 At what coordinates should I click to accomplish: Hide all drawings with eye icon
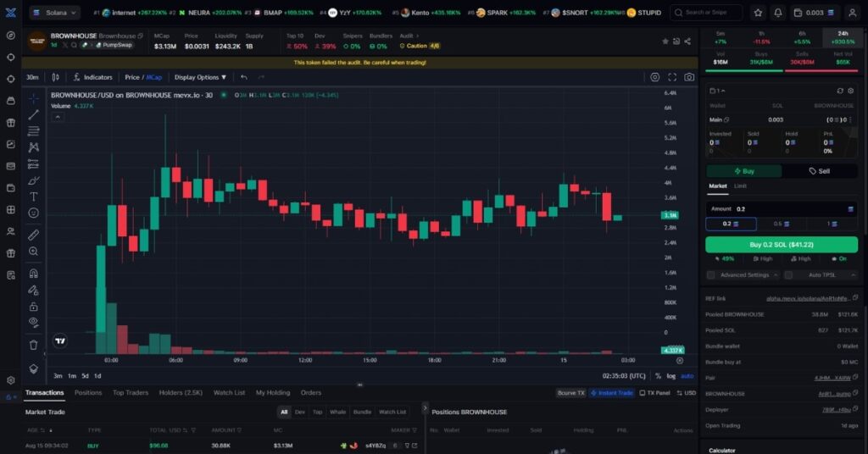(x=34, y=323)
